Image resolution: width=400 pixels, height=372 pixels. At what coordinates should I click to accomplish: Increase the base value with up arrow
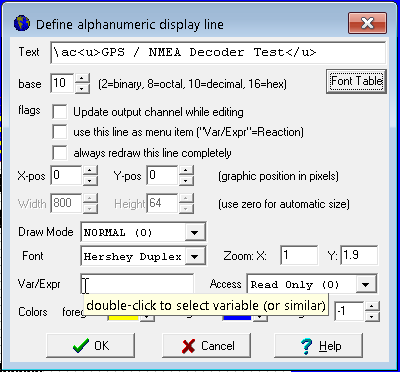[83, 78]
